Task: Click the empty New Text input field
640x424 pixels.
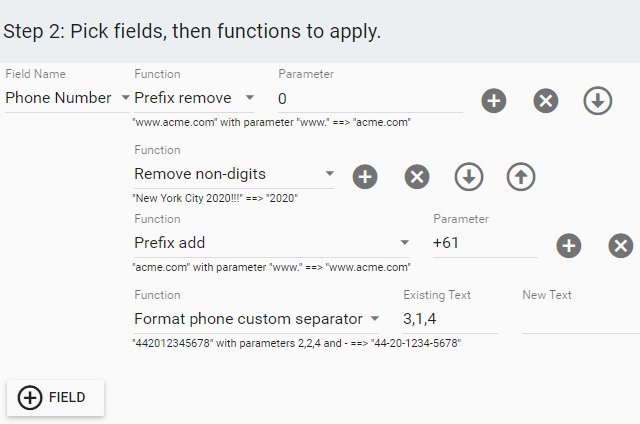Action: point(581,319)
